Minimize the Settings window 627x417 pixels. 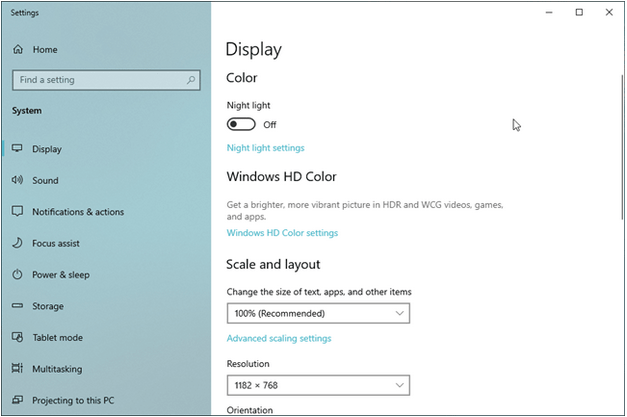[x=549, y=12]
